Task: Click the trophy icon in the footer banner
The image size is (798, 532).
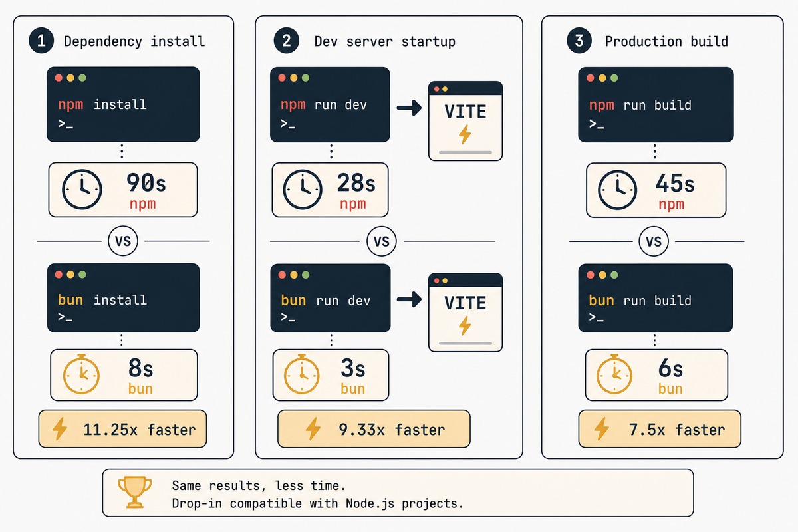Action: pos(134,493)
